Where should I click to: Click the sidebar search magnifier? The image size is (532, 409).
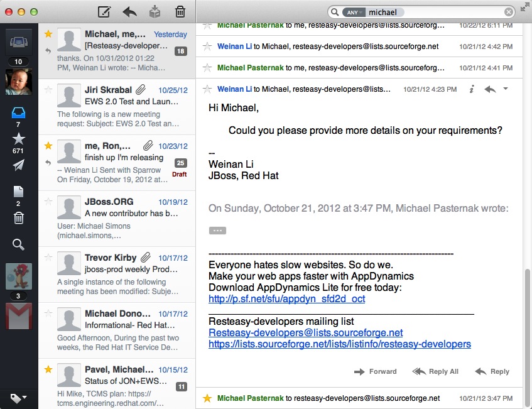click(18, 244)
